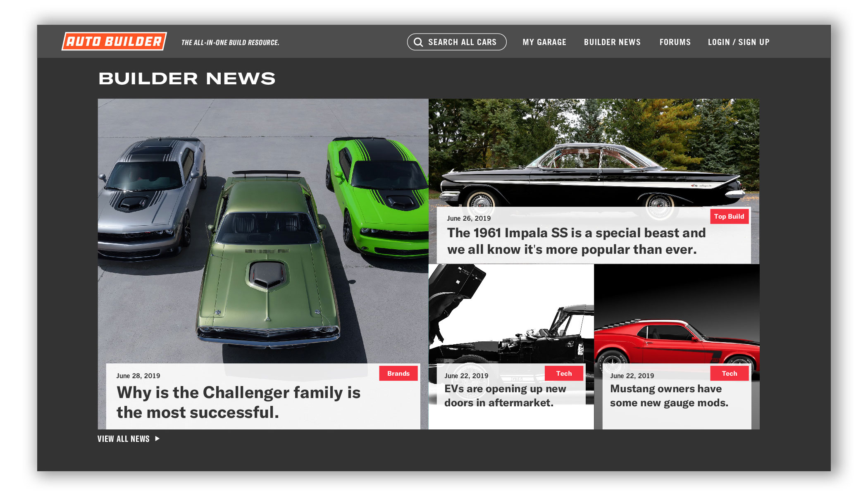
Task: Click the View All News link
Action: 124,439
